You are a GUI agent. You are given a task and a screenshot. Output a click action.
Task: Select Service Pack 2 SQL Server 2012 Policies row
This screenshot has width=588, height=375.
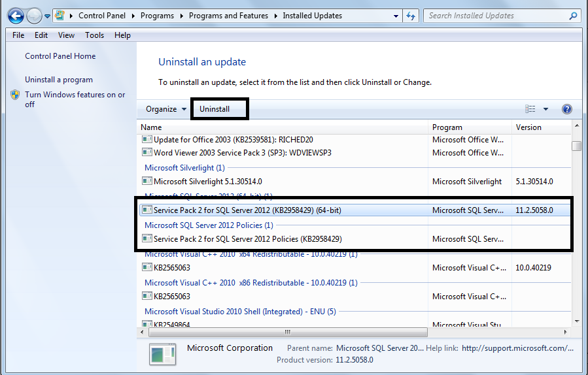355,239
